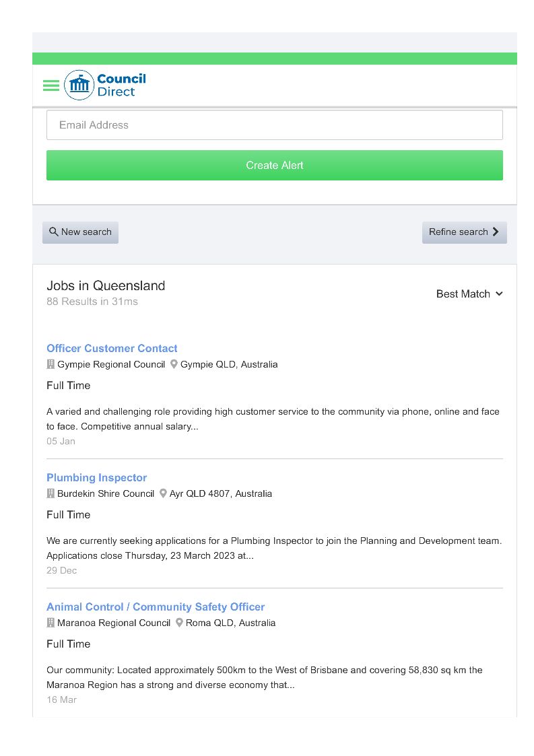Image resolution: width=534 pixels, height=756 pixels.
Task: Open the Officer Customer Contact job listing
Action: 112,349
